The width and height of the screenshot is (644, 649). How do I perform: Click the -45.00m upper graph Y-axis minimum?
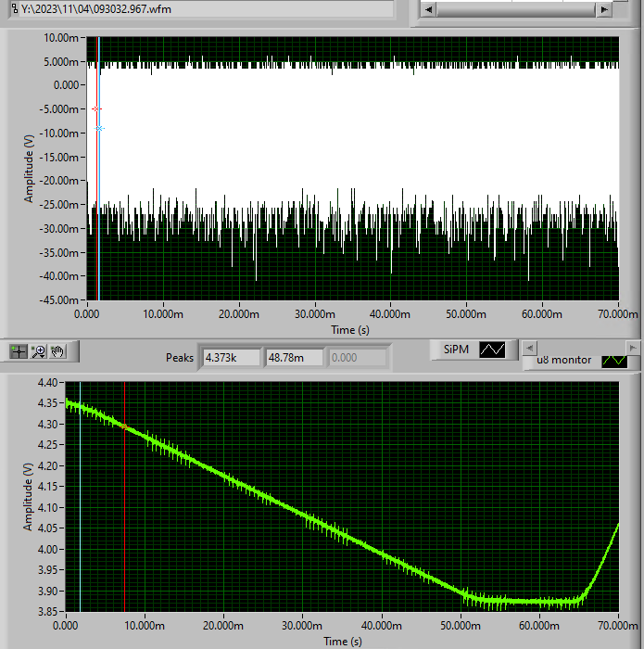58,299
